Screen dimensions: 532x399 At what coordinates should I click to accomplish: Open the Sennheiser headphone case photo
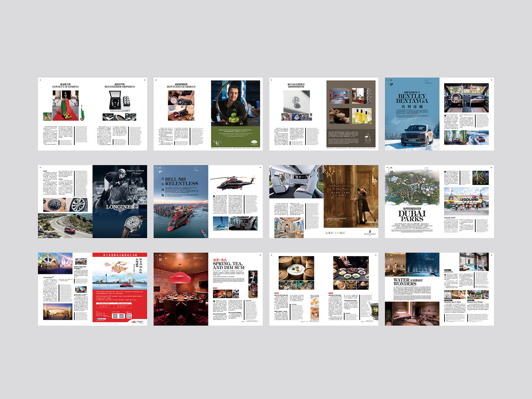pos(119,102)
